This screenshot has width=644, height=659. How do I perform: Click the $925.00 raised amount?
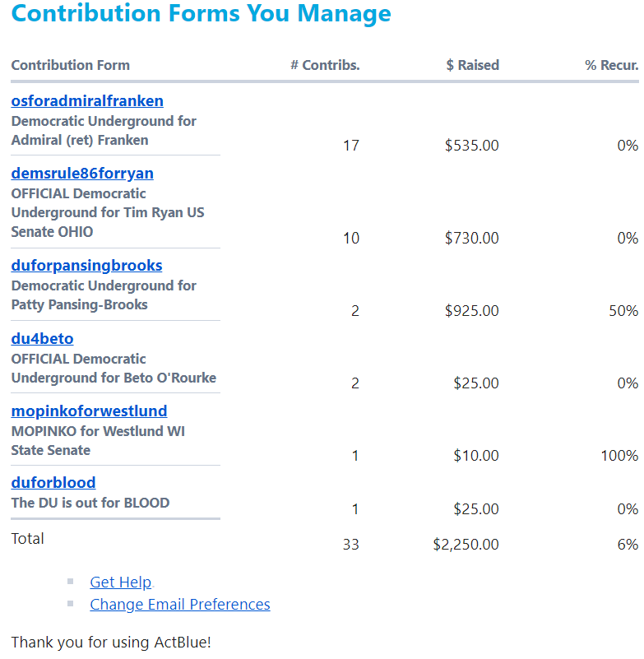tap(472, 311)
